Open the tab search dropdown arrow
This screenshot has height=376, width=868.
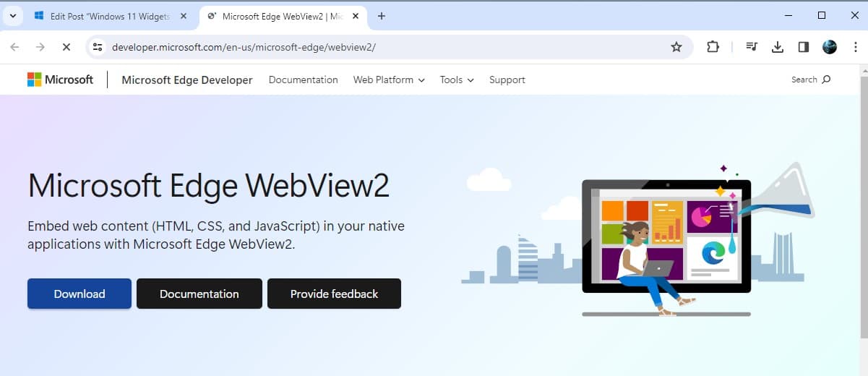(12, 16)
